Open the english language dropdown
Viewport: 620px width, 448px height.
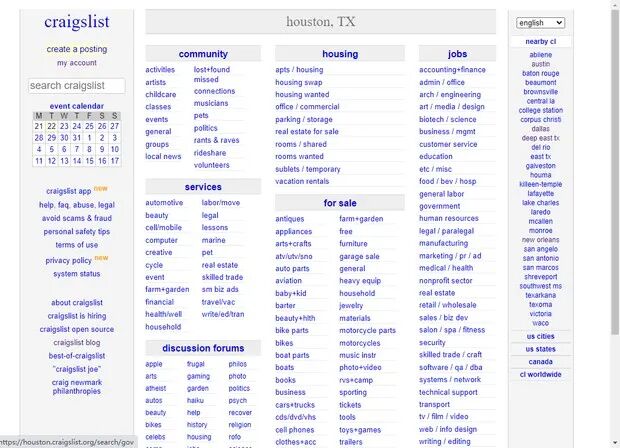pyautogui.click(x=540, y=23)
